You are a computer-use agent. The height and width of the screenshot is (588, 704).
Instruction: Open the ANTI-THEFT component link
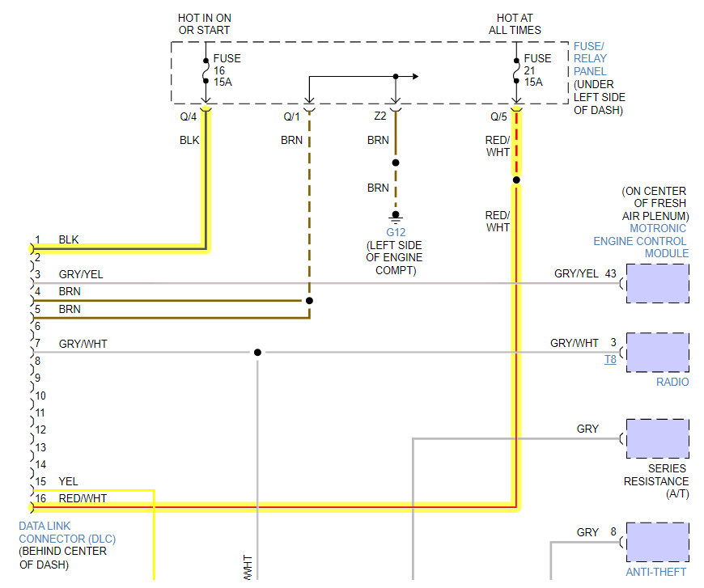pyautogui.click(x=656, y=573)
